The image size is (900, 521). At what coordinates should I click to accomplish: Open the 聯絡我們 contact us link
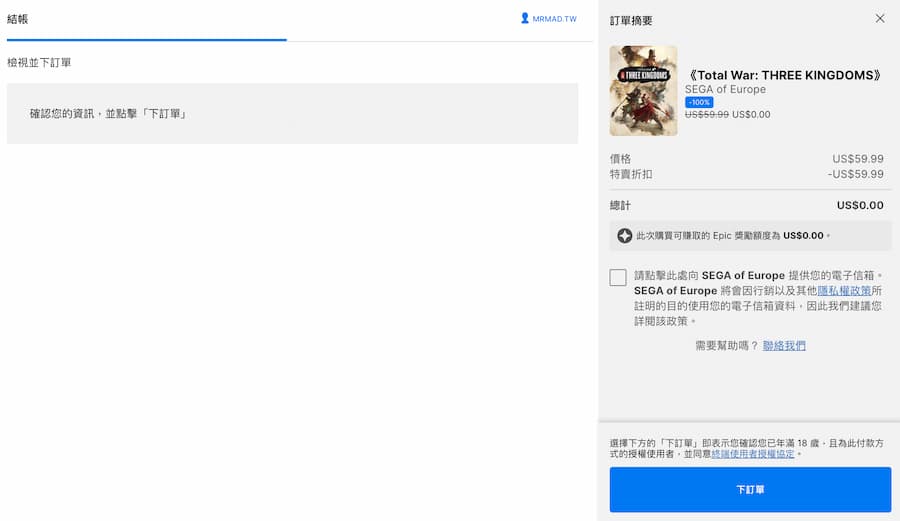point(784,345)
